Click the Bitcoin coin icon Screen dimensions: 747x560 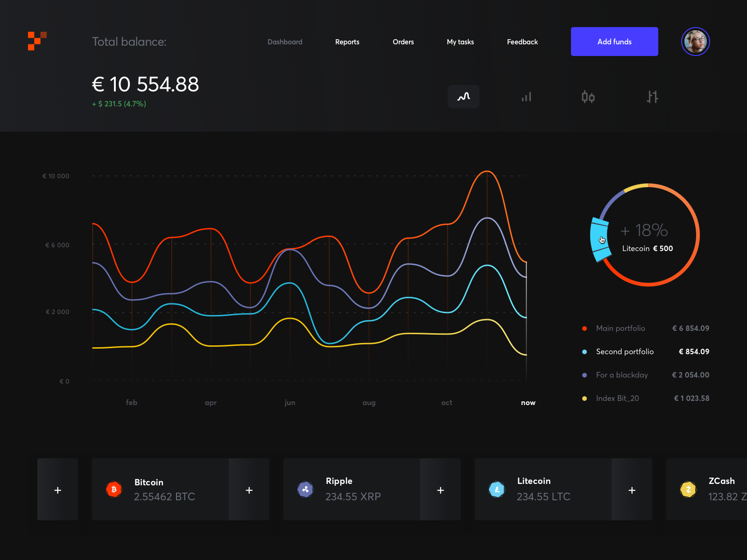pyautogui.click(x=114, y=490)
